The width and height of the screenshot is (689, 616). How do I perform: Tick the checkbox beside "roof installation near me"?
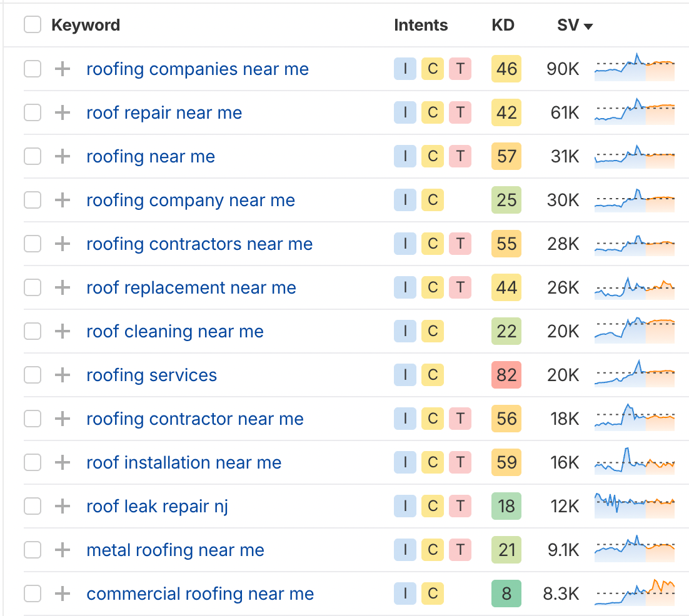click(32, 462)
